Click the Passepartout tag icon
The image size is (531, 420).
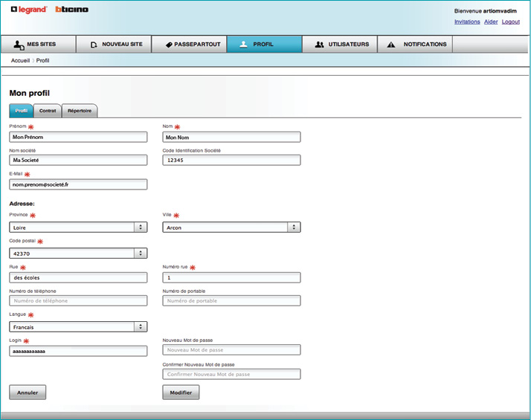coord(169,45)
